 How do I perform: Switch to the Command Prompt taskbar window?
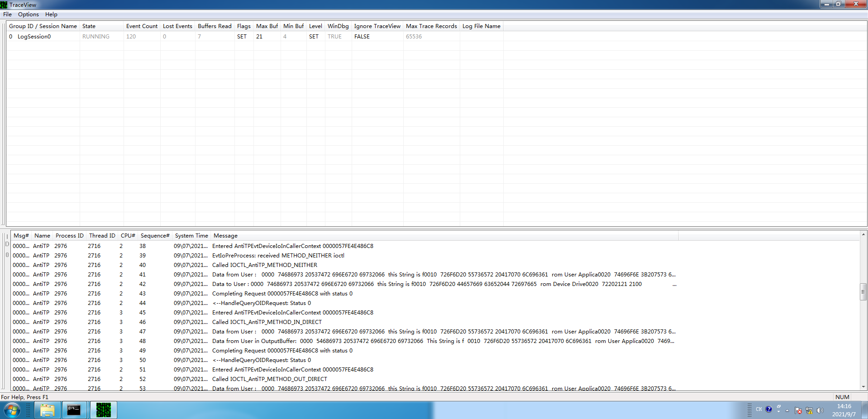point(74,410)
